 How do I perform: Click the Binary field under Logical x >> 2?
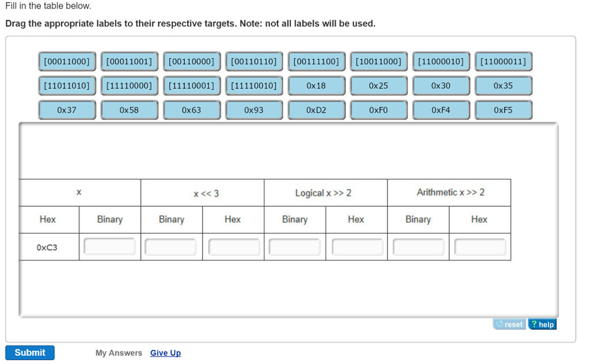click(x=294, y=246)
